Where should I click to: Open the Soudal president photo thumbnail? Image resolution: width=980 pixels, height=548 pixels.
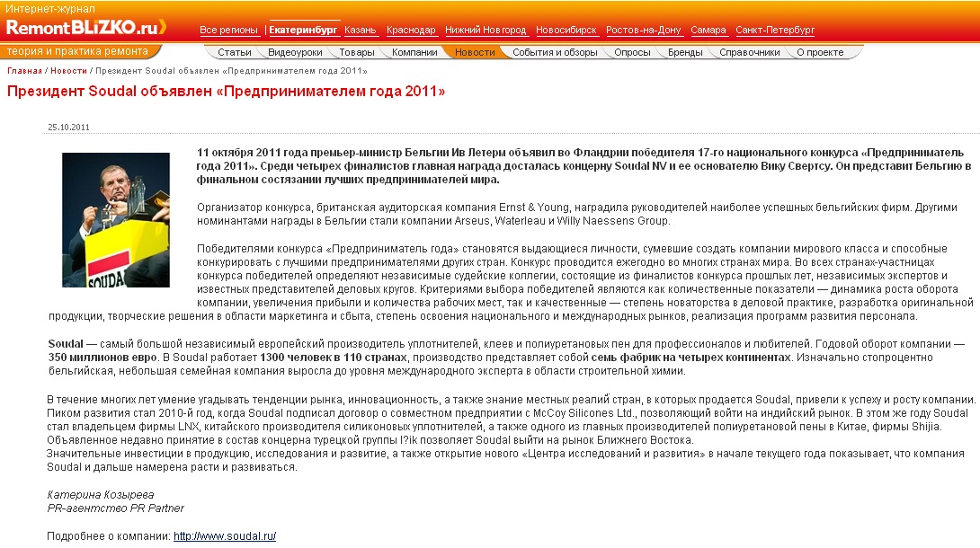[x=116, y=220]
